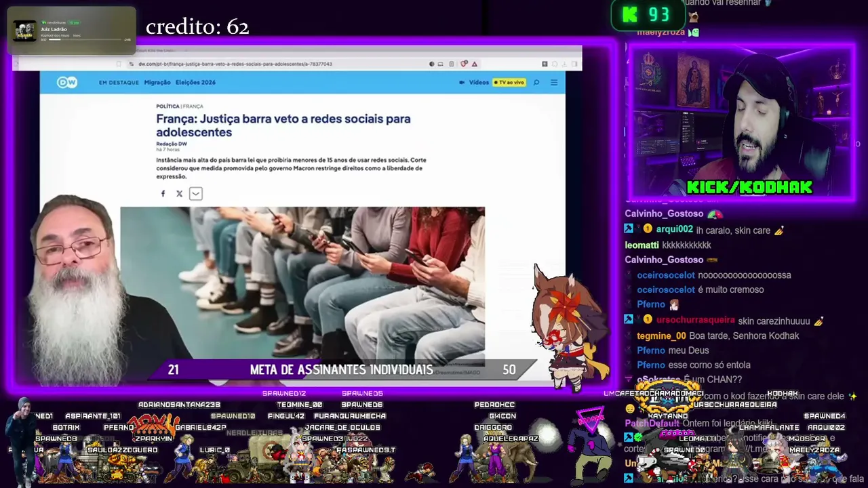868x488 pixels.
Task: Click the Kick viewer count badge showing 93
Action: [647, 15]
